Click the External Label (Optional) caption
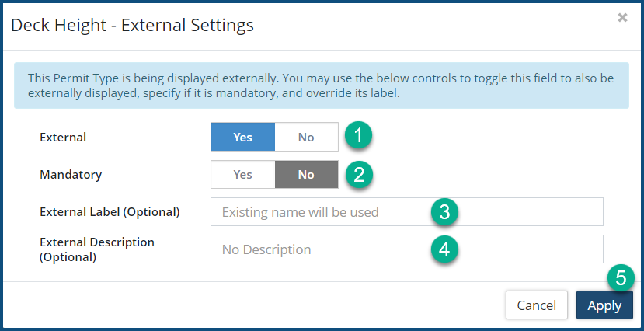 [x=110, y=211]
